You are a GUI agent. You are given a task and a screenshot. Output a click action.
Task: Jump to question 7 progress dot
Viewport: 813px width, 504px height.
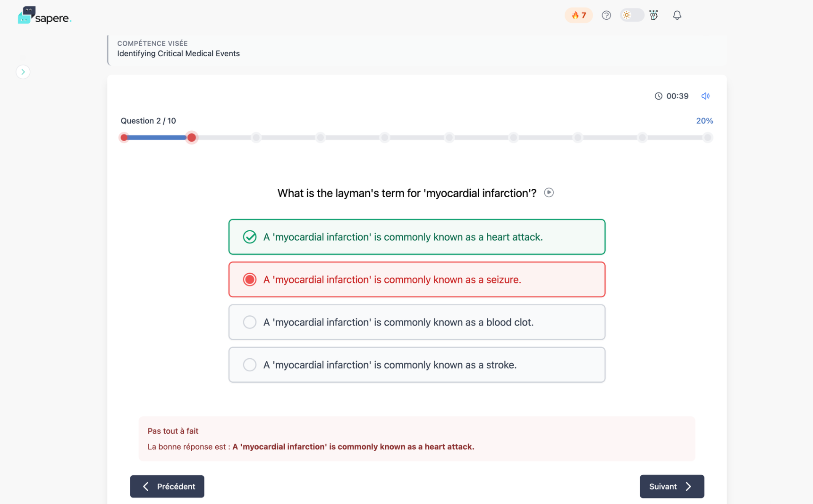pos(514,138)
